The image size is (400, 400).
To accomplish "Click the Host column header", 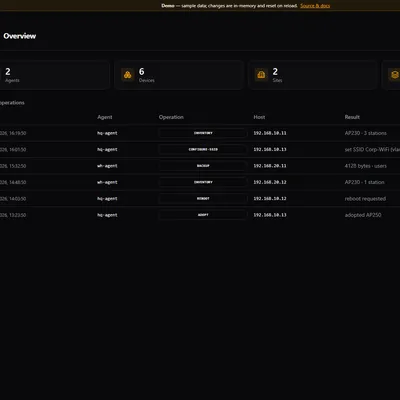I will click(x=259, y=117).
